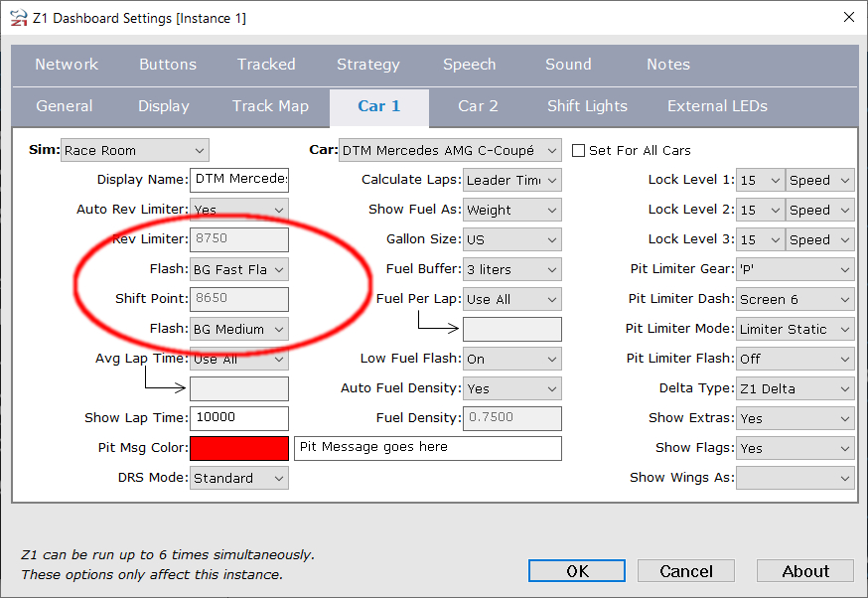Click the Rev Limiter value field
Viewport: 868px width, 598px height.
coord(239,239)
